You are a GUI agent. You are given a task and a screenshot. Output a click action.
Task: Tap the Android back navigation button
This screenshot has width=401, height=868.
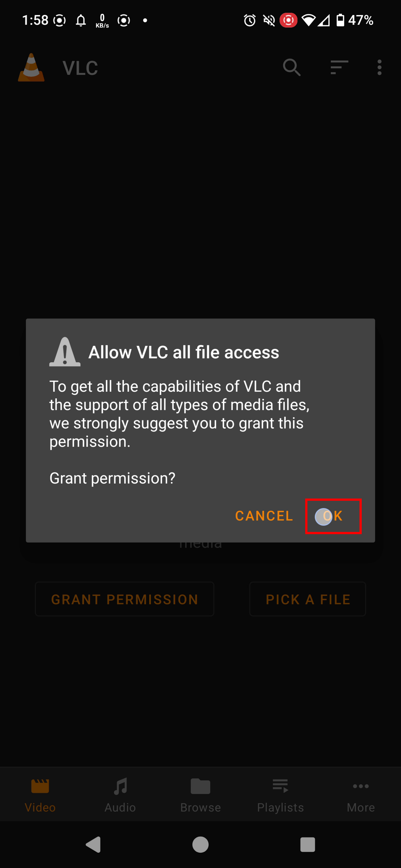pos(93,845)
